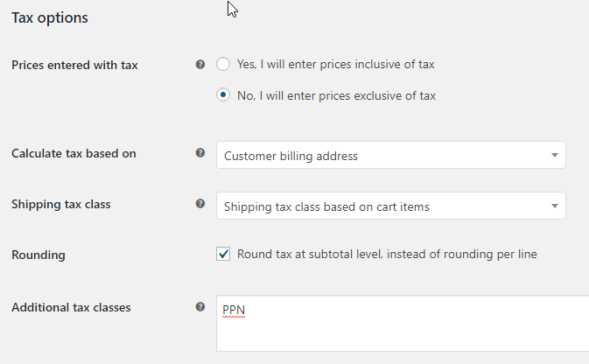Image resolution: width=589 pixels, height=364 pixels.
Task: Click the Calculate tax based on row label
Action: pyautogui.click(x=74, y=154)
